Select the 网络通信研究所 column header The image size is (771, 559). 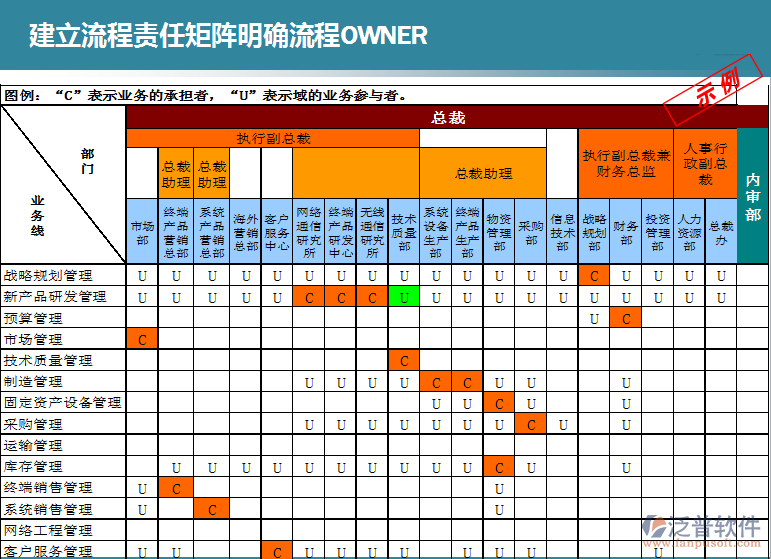[x=309, y=231]
